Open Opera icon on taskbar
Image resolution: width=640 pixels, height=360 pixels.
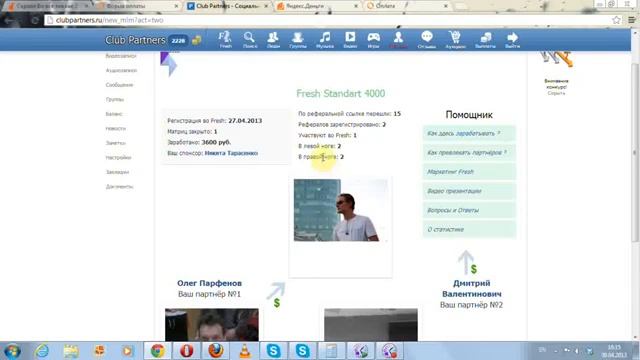point(187,351)
